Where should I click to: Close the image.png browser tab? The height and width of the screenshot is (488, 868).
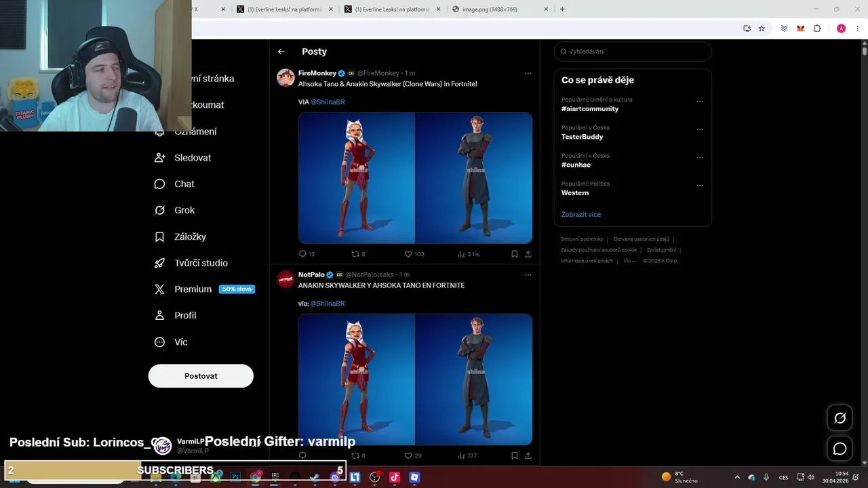point(546,9)
